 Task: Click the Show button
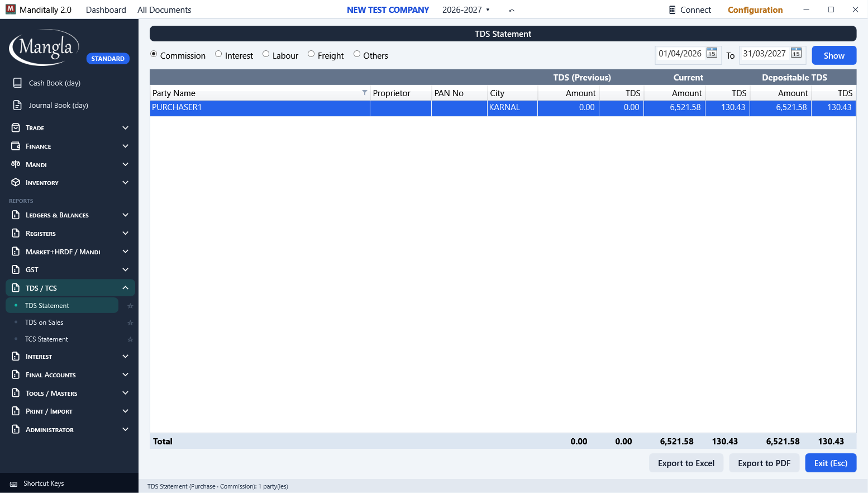pyautogui.click(x=834, y=55)
